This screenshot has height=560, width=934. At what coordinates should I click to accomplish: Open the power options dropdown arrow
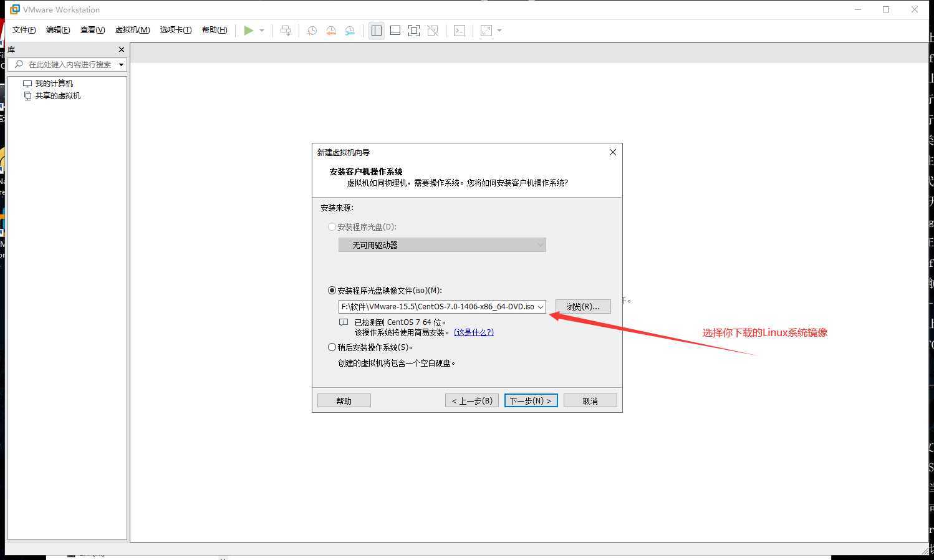pyautogui.click(x=262, y=31)
